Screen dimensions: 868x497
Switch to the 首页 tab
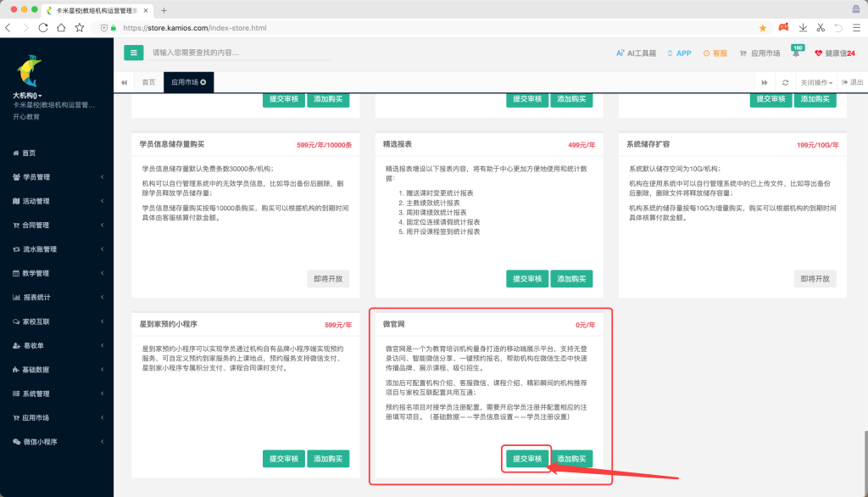148,82
